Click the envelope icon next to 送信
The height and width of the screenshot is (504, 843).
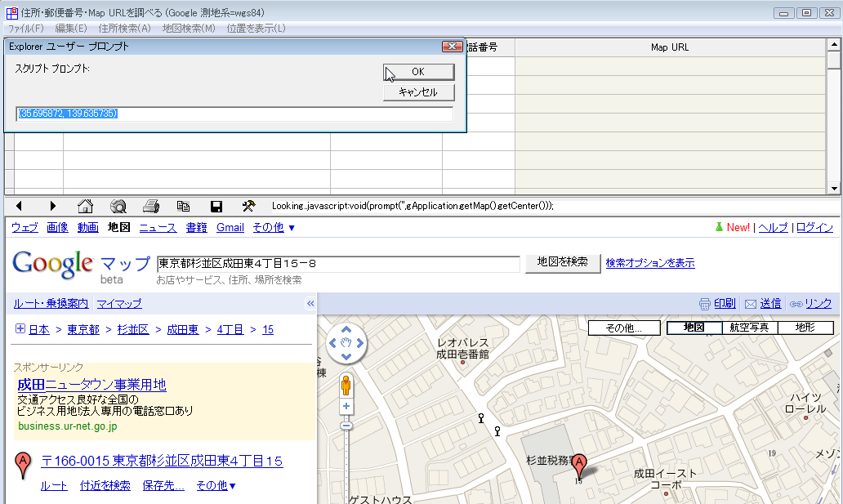(751, 305)
